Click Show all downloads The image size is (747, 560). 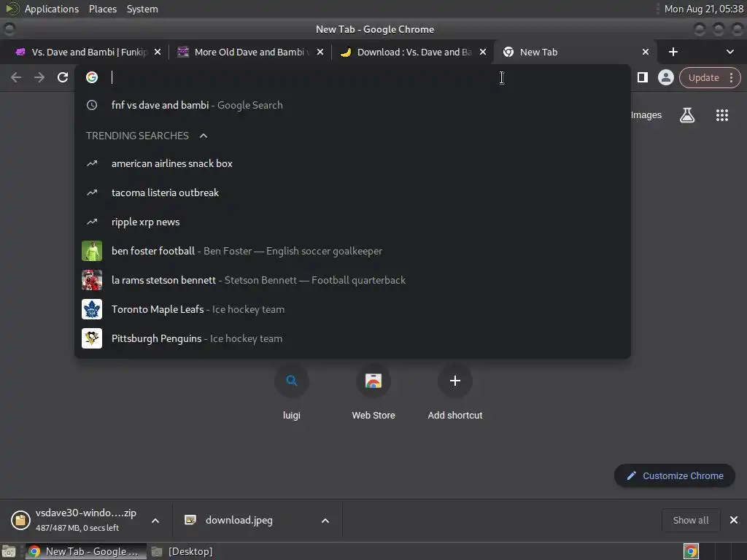pos(690,520)
